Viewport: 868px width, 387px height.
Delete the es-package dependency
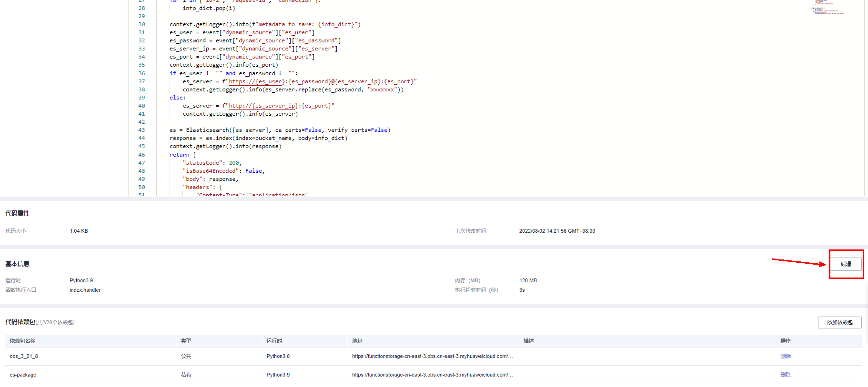(x=785, y=375)
